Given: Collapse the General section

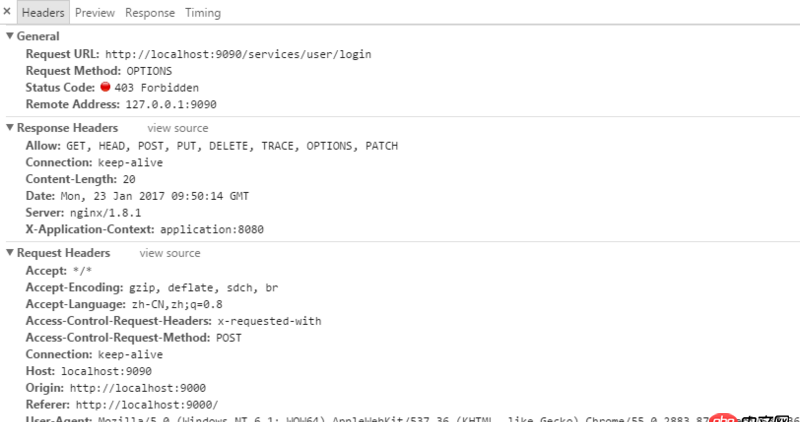Looking at the screenshot, I should 11,37.
